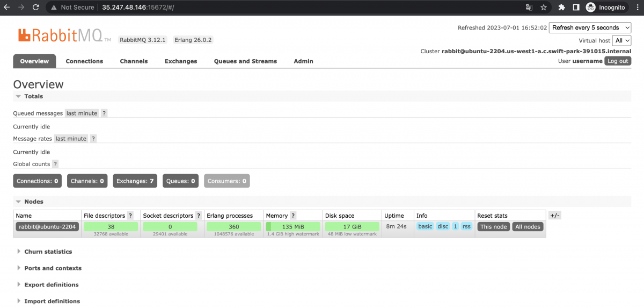
Task: Click the browser reload icon
Action: click(35, 8)
